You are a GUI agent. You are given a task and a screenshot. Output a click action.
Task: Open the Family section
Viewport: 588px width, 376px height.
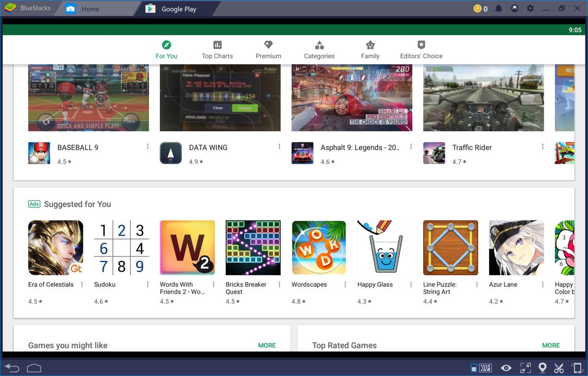tap(370, 49)
